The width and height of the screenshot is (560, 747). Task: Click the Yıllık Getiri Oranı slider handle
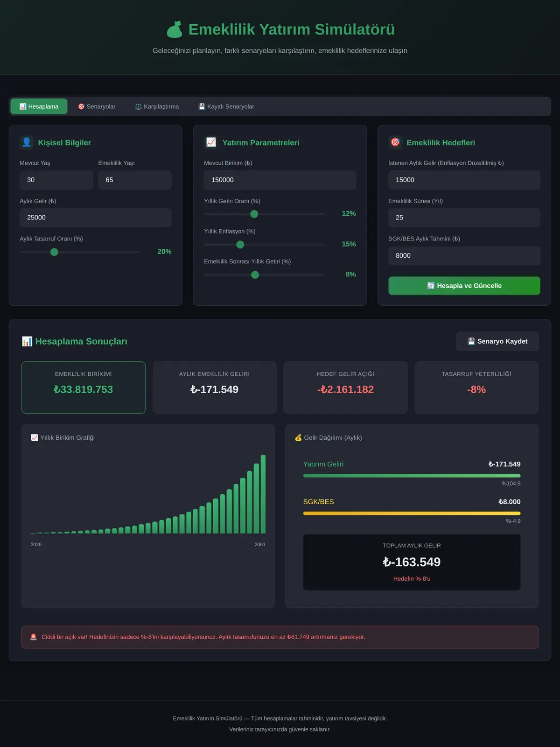coord(254,214)
